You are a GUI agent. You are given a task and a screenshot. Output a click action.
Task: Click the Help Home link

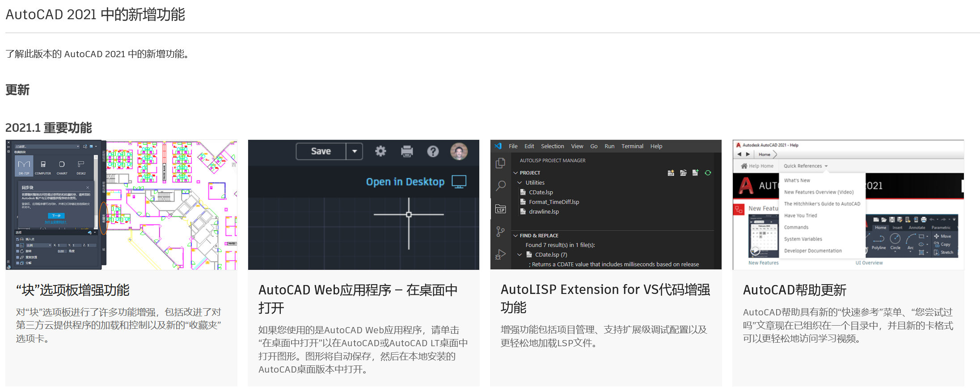(761, 166)
